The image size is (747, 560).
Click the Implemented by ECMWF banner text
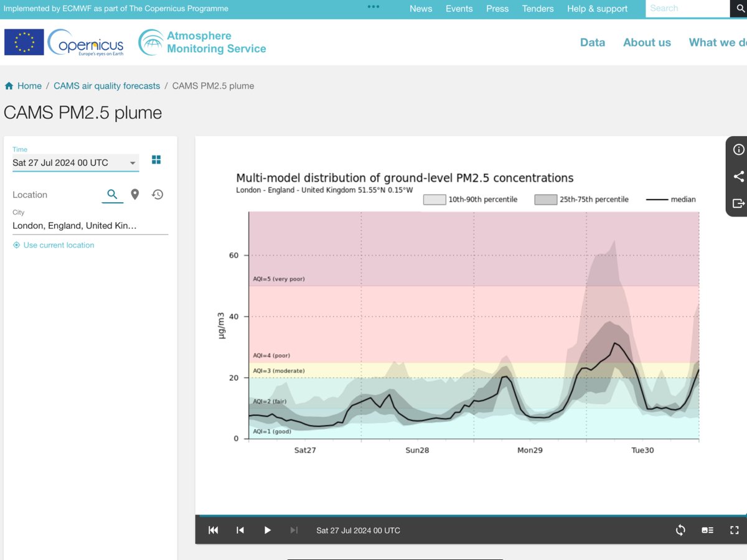[116, 9]
